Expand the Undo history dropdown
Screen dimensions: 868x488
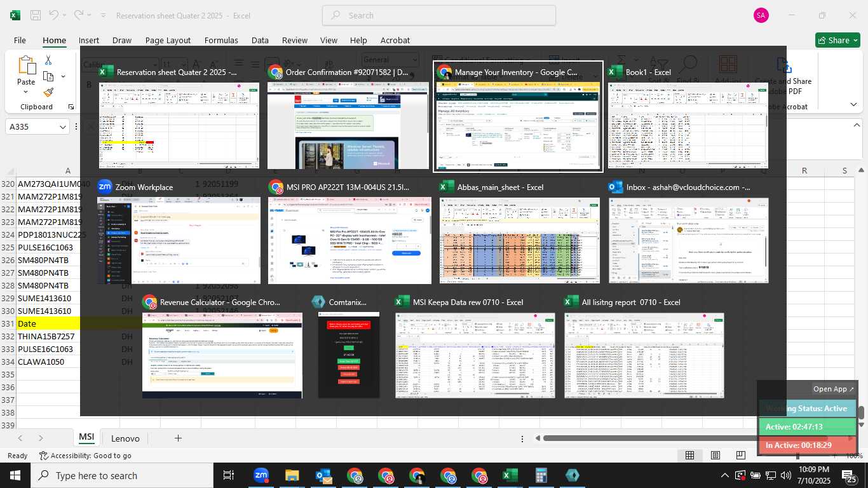coord(65,15)
